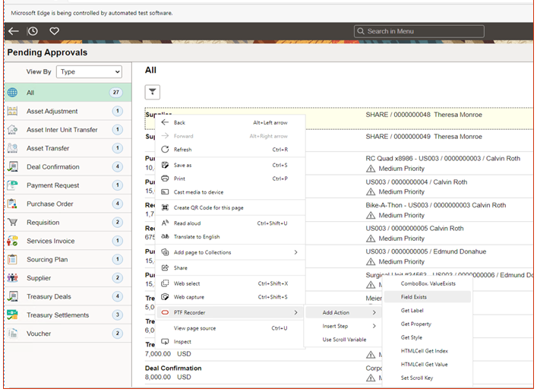537x392 pixels.
Task: Expand the Insert Step submenu arrow
Action: (374, 326)
